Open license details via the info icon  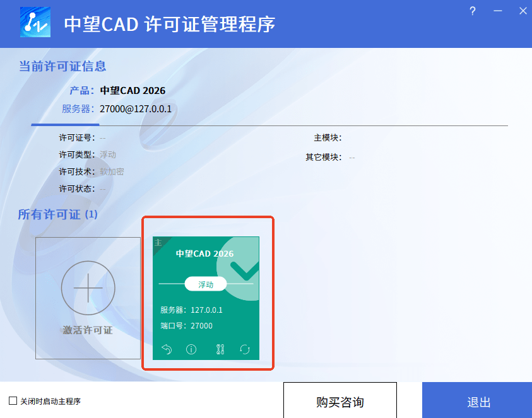[x=191, y=349]
